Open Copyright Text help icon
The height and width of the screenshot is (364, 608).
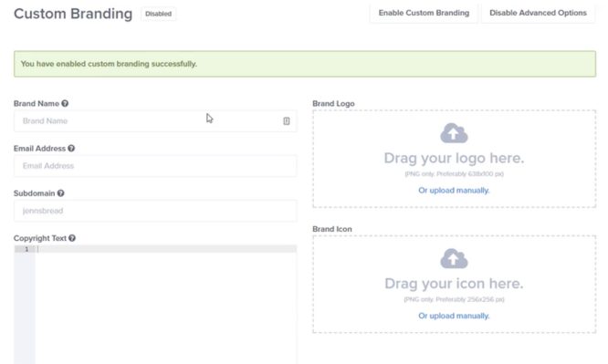coord(72,238)
